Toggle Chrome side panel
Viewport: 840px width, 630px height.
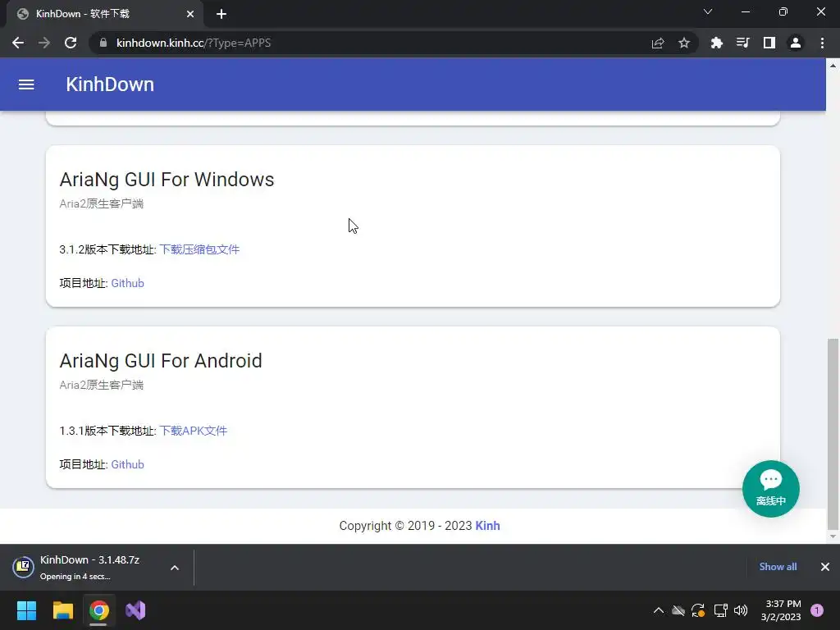point(769,43)
